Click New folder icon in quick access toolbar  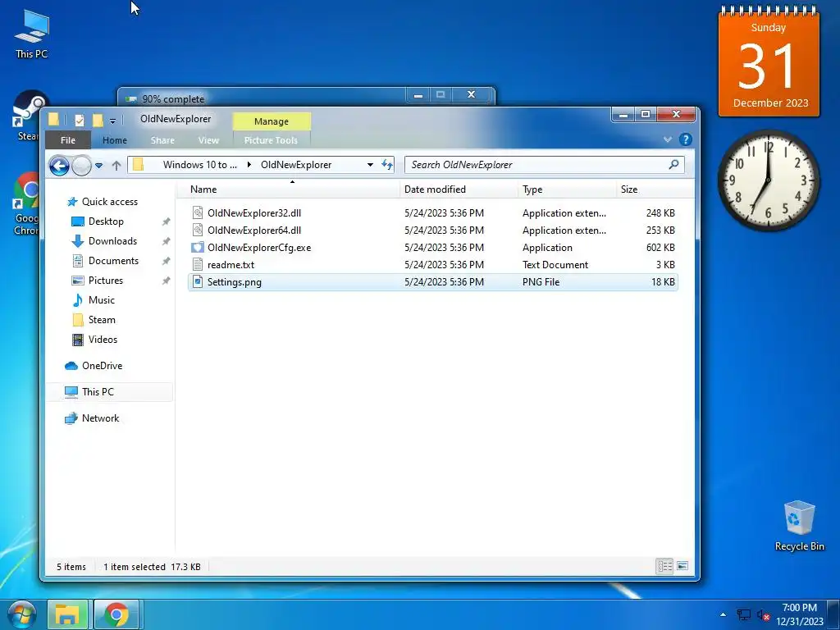pos(98,120)
